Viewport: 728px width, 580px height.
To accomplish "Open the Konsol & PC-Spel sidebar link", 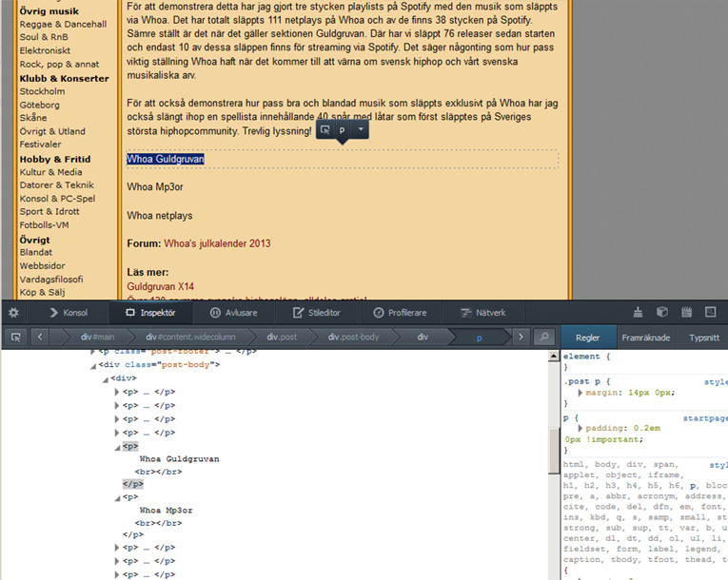I will coord(57,199).
